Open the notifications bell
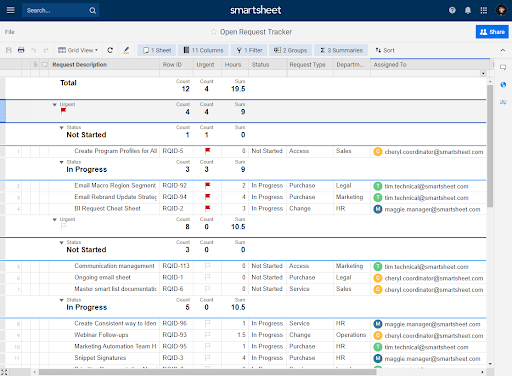 pyautogui.click(x=468, y=10)
